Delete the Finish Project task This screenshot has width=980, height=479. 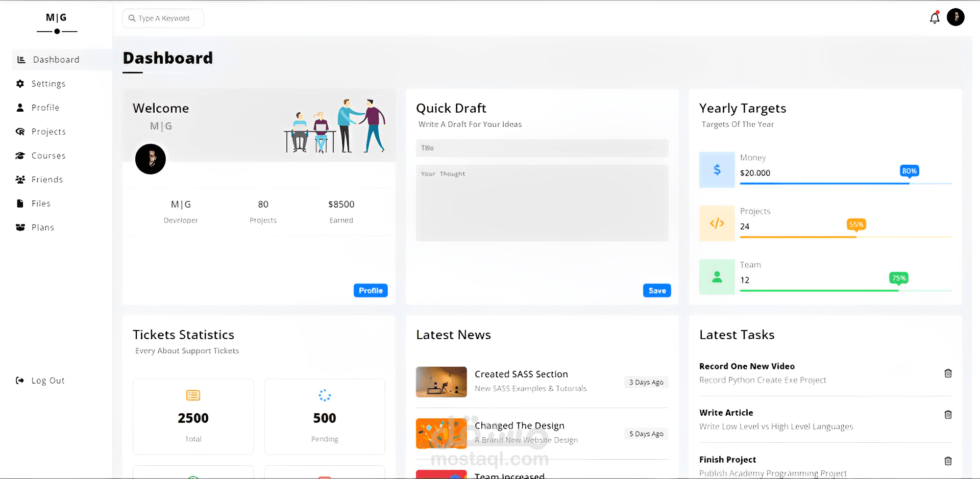pyautogui.click(x=948, y=461)
